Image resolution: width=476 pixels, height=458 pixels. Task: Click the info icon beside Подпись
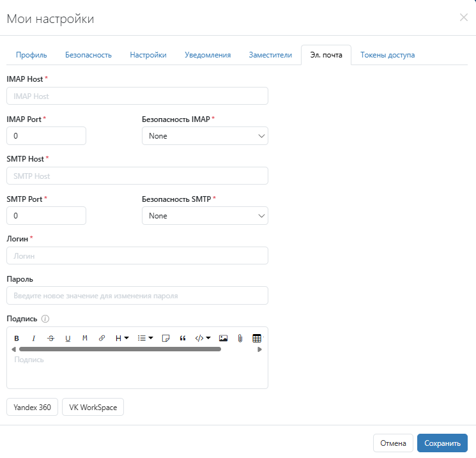[x=45, y=319]
